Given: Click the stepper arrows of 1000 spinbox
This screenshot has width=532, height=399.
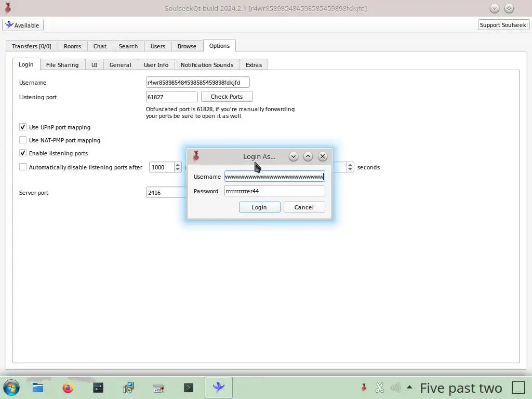Looking at the screenshot, I should pyautogui.click(x=178, y=167).
